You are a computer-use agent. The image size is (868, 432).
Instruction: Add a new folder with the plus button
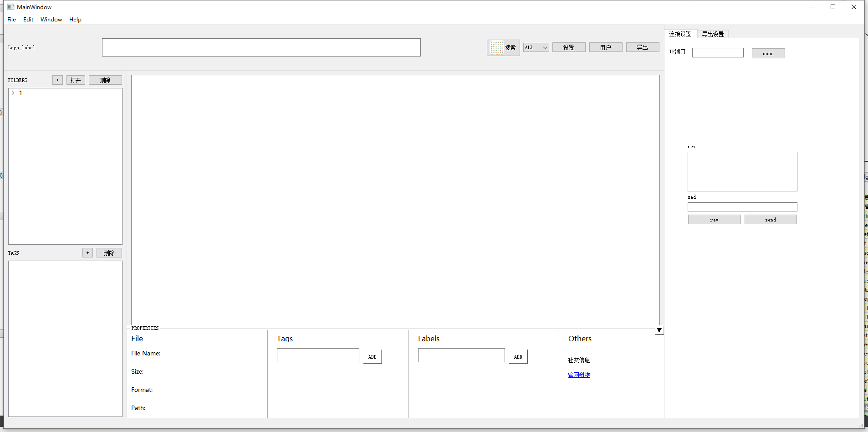click(57, 80)
